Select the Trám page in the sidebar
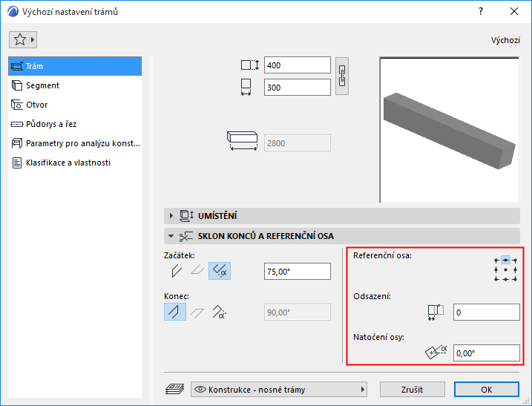 coord(75,66)
